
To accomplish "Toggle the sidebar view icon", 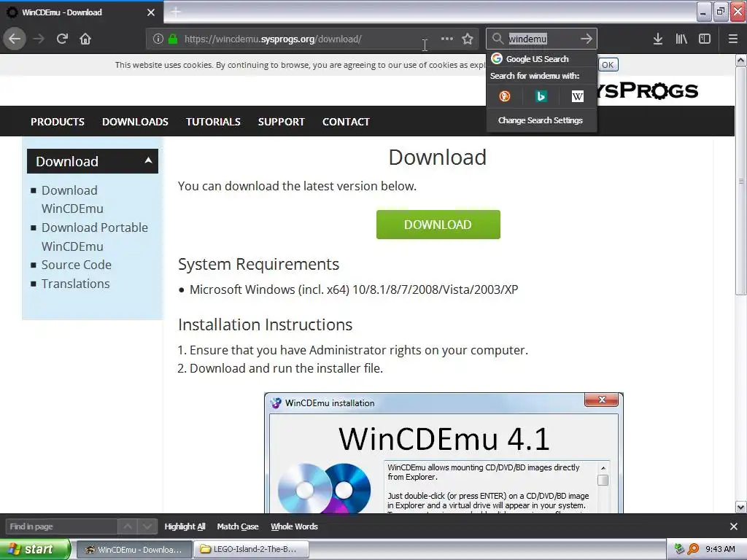I will click(x=705, y=39).
